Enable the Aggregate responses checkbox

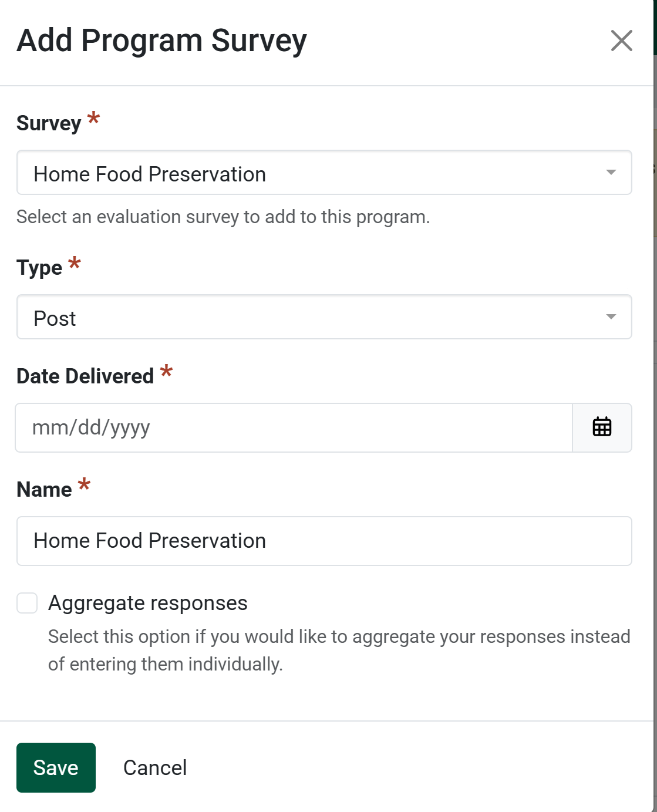[27, 603]
